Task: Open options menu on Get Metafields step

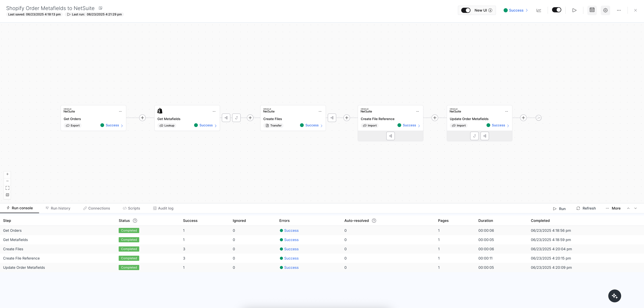Action: point(214,111)
